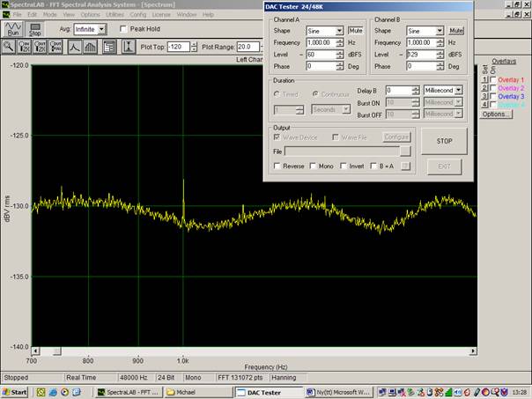This screenshot has width=532, height=399.
Task: Open Channel B Shape dropdown
Action: click(x=440, y=31)
